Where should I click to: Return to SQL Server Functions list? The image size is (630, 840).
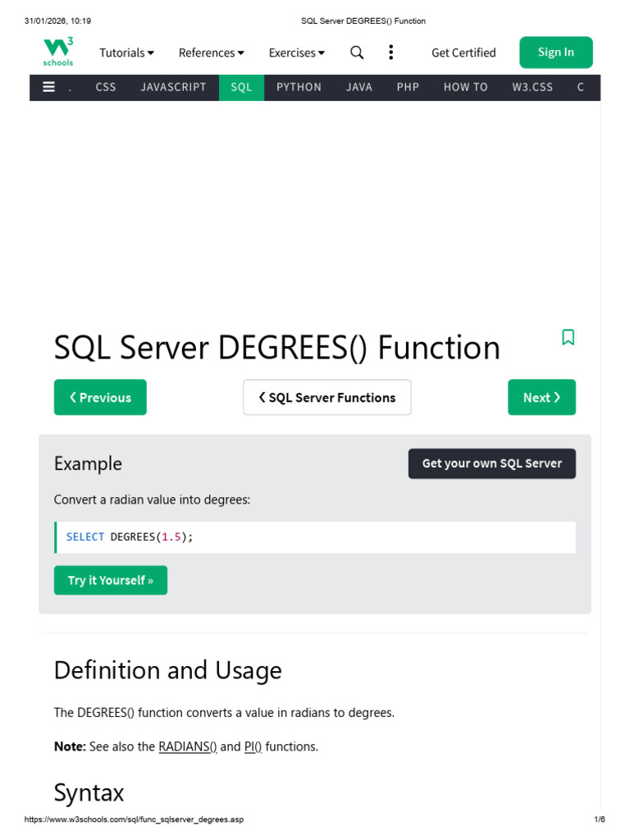(x=326, y=397)
